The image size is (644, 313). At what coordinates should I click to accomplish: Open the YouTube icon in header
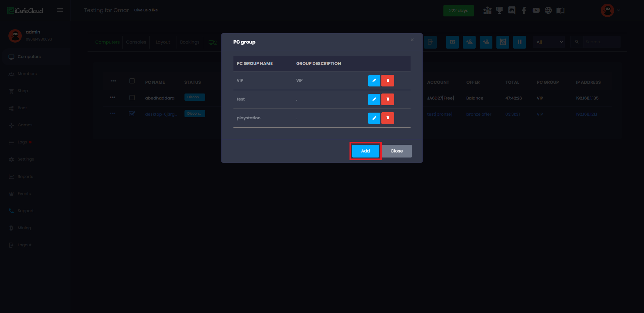tap(536, 10)
